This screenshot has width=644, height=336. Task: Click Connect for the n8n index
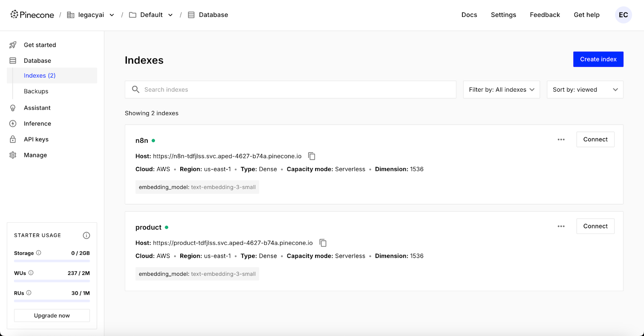595,139
